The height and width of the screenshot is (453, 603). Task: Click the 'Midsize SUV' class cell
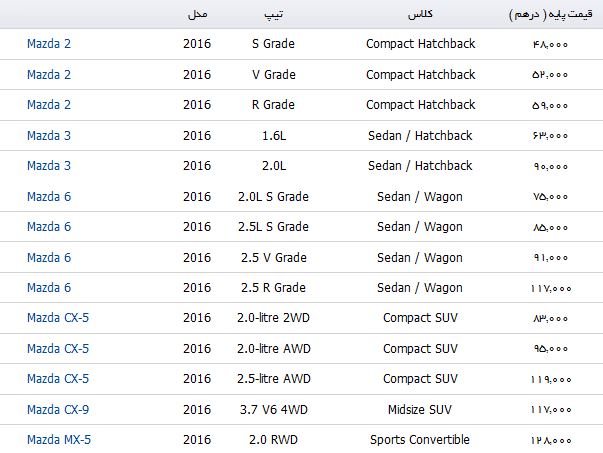point(420,410)
